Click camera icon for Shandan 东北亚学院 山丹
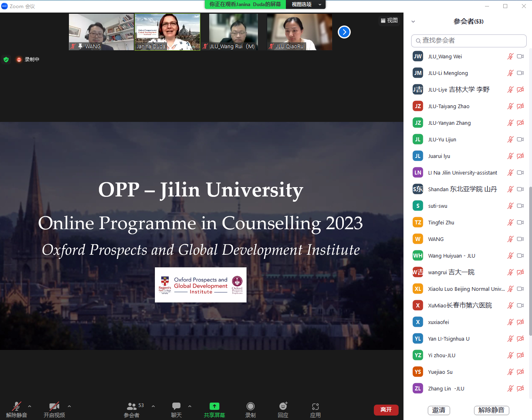The width and height of the screenshot is (532, 420). click(520, 189)
